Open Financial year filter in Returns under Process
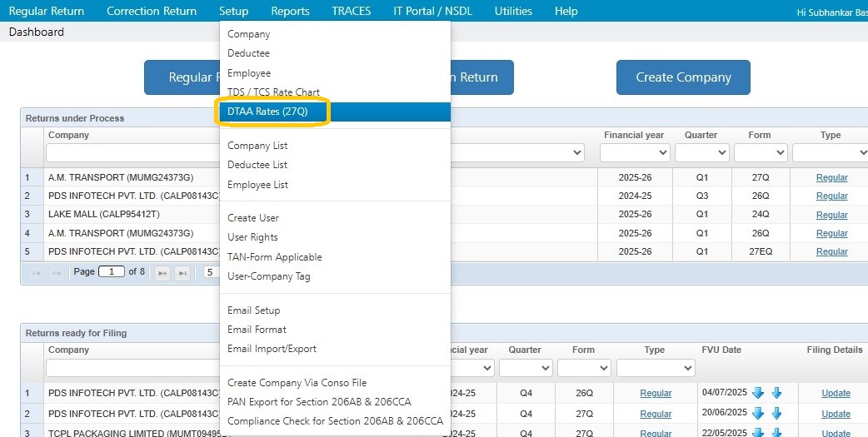The image size is (868, 437). click(x=634, y=153)
